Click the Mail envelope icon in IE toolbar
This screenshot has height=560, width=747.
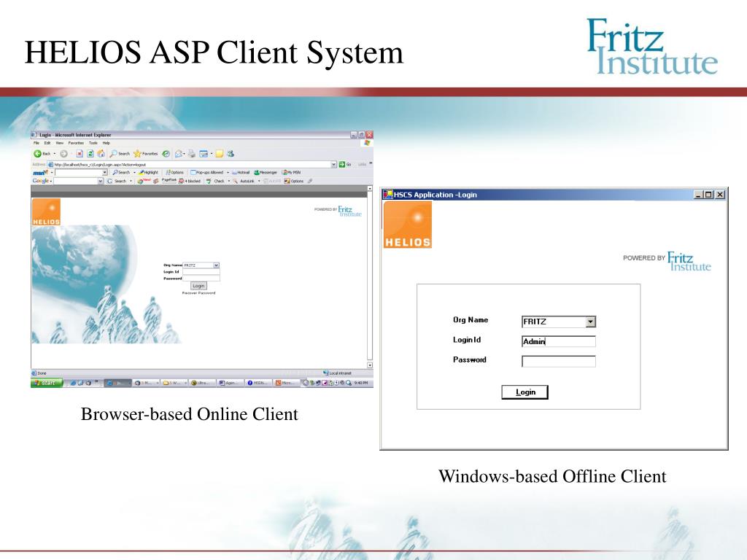pyautogui.click(x=179, y=154)
